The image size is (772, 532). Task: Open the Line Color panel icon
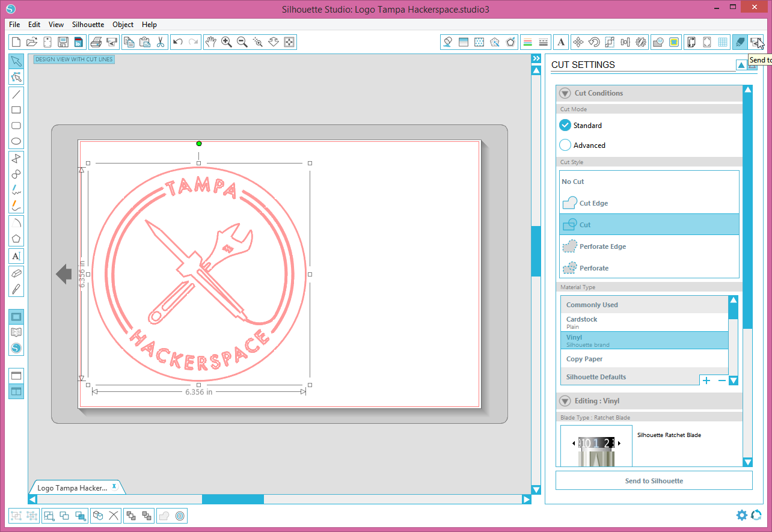pos(527,42)
